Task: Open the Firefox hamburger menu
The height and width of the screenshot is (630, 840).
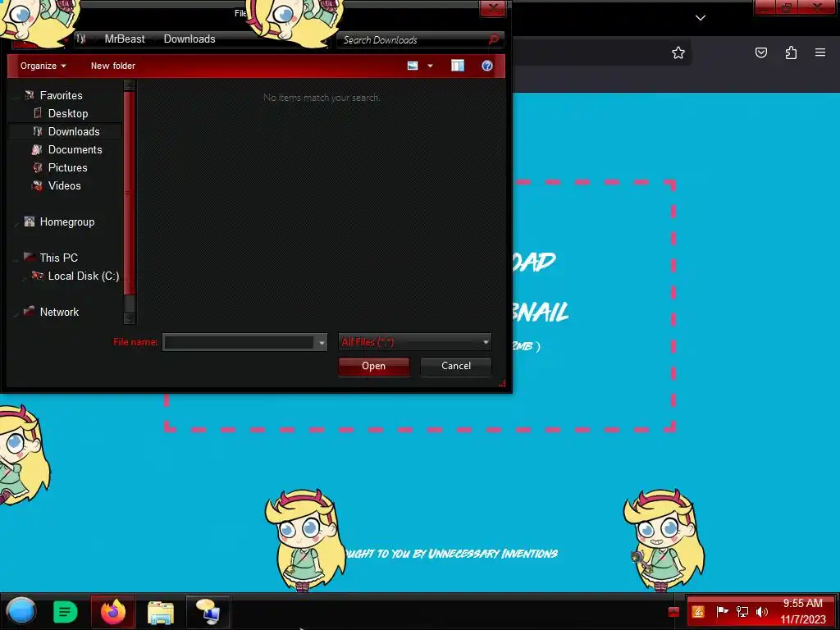Action: click(x=820, y=52)
